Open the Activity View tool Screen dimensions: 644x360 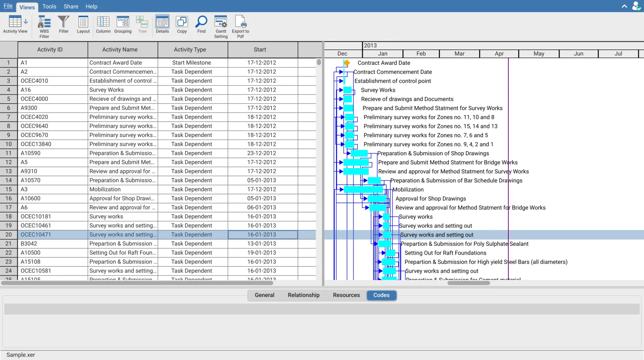[x=15, y=25]
